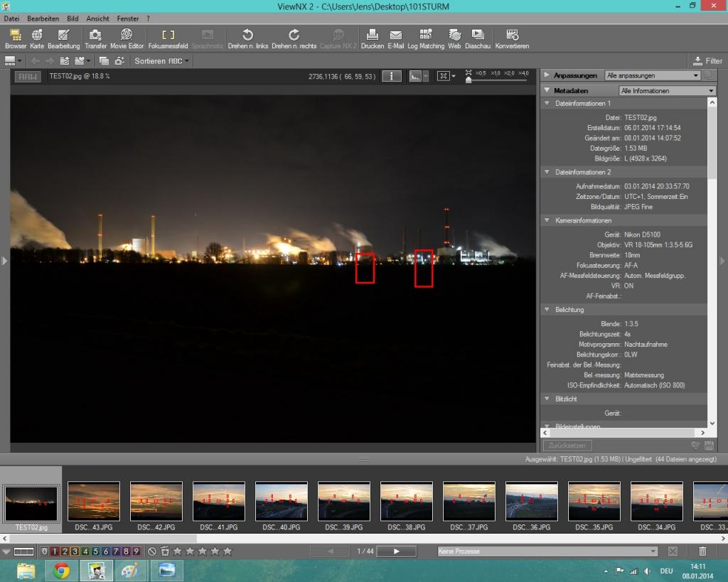Adjust the zoom magnification slider

(469, 80)
